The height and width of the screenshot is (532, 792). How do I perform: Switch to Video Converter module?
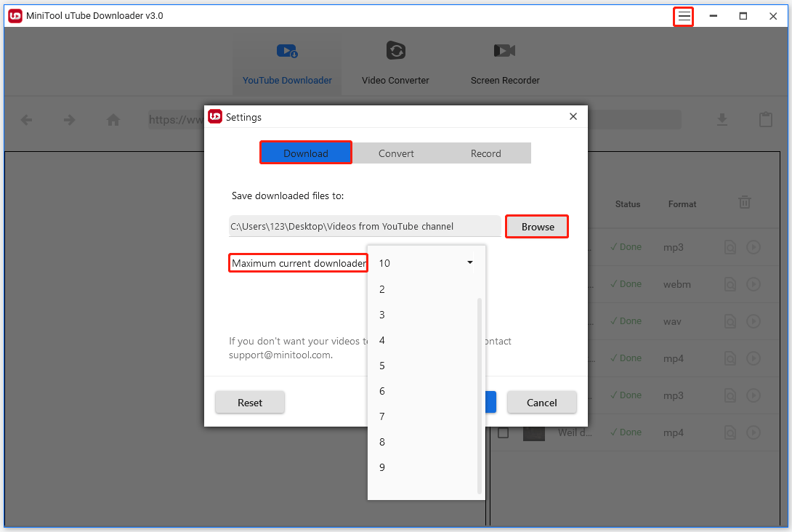(x=395, y=65)
